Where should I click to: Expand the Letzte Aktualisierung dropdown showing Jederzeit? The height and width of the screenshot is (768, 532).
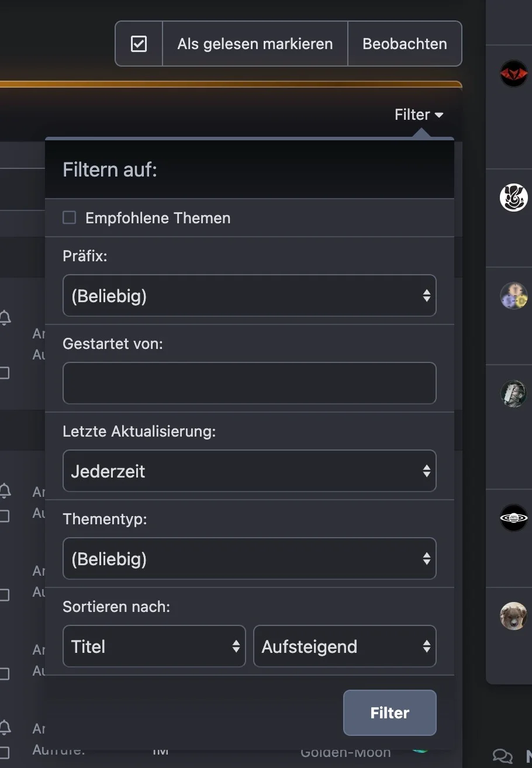(249, 471)
